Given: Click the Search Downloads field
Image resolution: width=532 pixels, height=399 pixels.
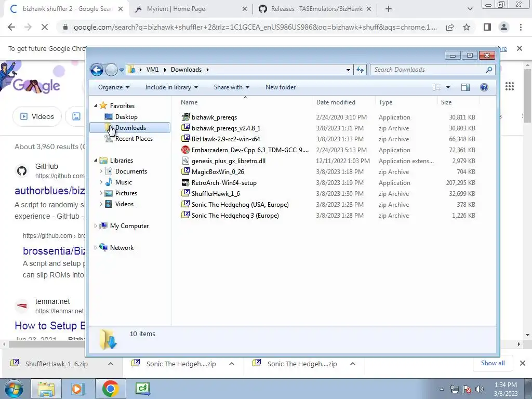Looking at the screenshot, I should (432, 70).
